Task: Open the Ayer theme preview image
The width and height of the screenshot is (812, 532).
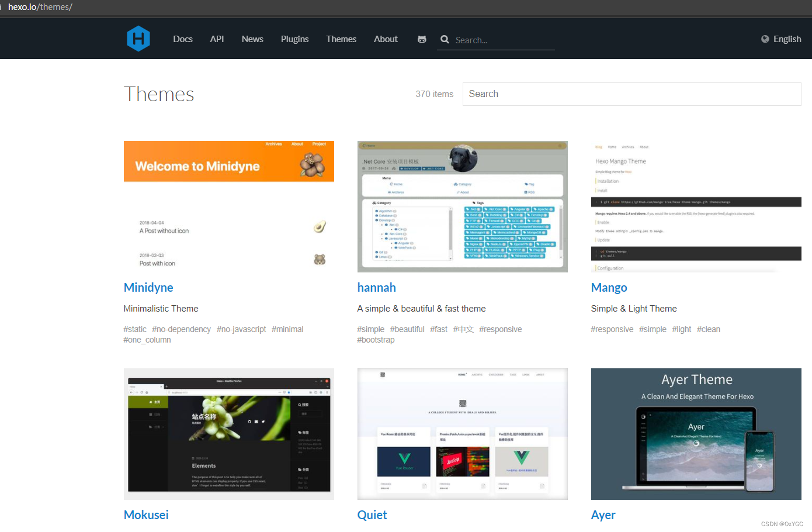Action: pos(696,434)
